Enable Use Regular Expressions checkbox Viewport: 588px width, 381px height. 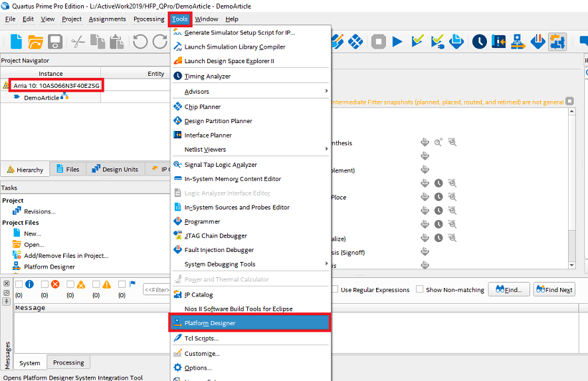click(x=335, y=289)
